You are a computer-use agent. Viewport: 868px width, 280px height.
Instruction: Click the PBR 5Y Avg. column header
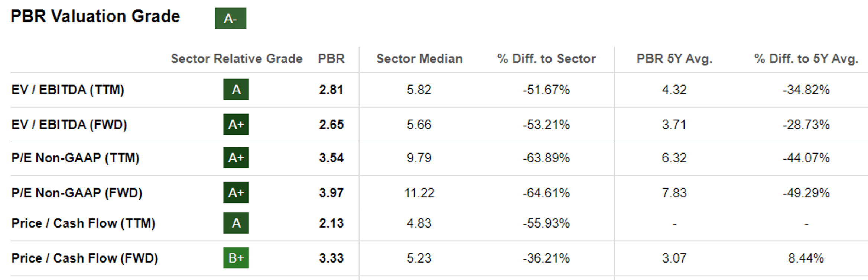coord(674,59)
